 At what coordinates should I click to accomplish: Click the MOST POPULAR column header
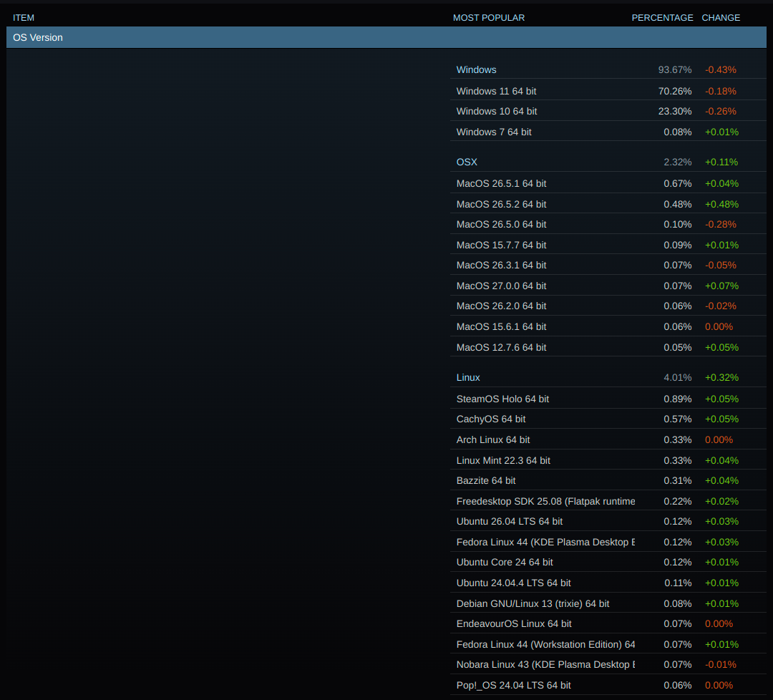click(489, 18)
